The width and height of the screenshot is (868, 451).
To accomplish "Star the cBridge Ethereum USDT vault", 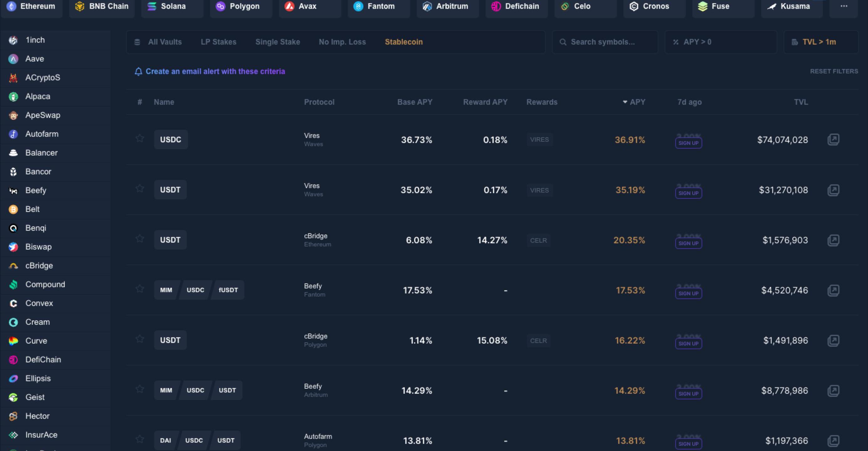I will point(140,239).
